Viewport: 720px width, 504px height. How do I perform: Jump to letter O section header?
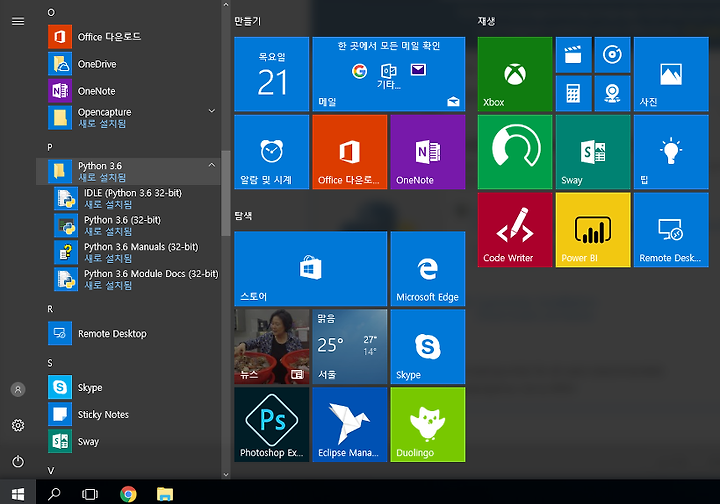click(x=51, y=12)
